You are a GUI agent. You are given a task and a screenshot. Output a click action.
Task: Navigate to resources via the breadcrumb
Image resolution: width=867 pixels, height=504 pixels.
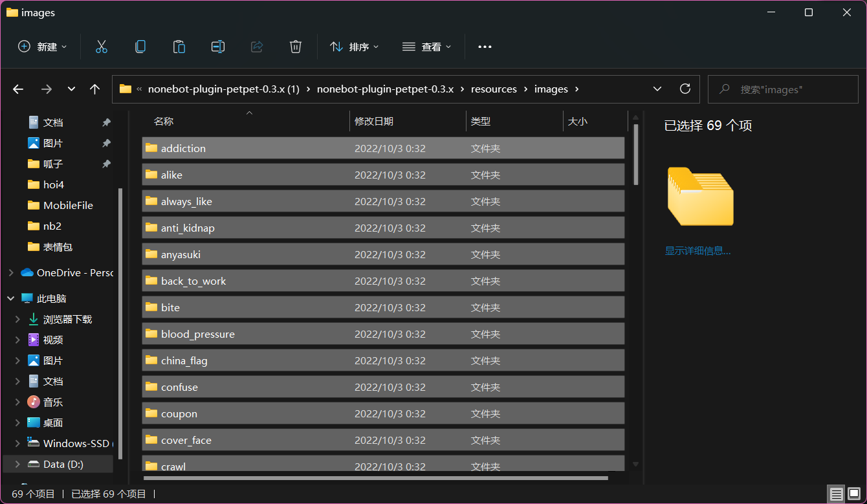[x=494, y=89]
